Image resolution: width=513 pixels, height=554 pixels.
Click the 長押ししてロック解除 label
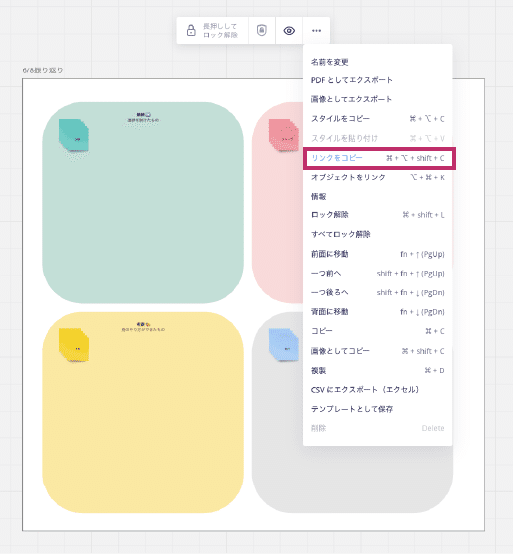tap(220, 31)
